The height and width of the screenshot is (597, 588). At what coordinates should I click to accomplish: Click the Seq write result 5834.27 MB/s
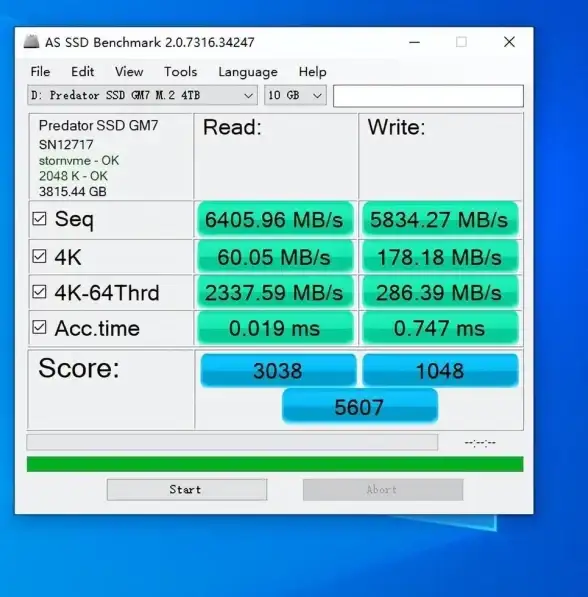click(x=440, y=220)
